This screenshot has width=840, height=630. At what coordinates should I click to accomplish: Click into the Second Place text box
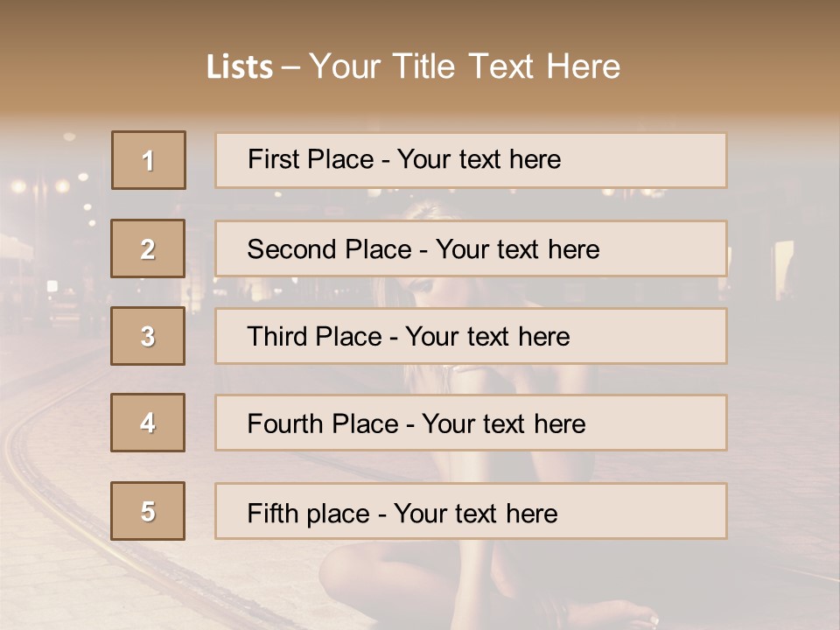(471, 248)
